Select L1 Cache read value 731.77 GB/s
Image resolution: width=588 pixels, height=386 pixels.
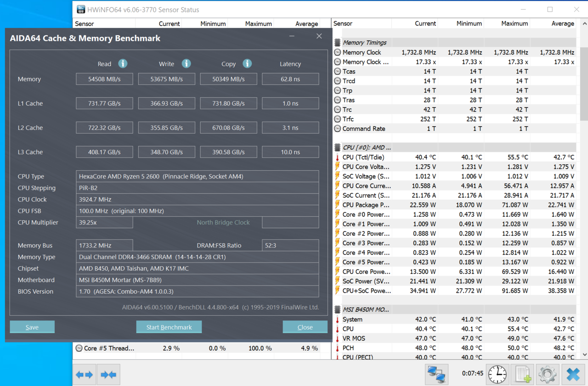click(x=104, y=103)
